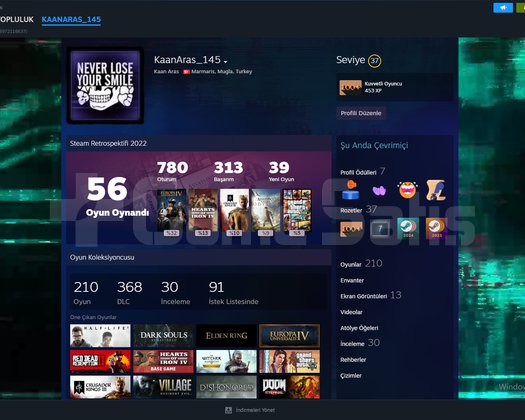525x420 pixels.
Task: Open the announcements megaphone button
Action: 503,8
